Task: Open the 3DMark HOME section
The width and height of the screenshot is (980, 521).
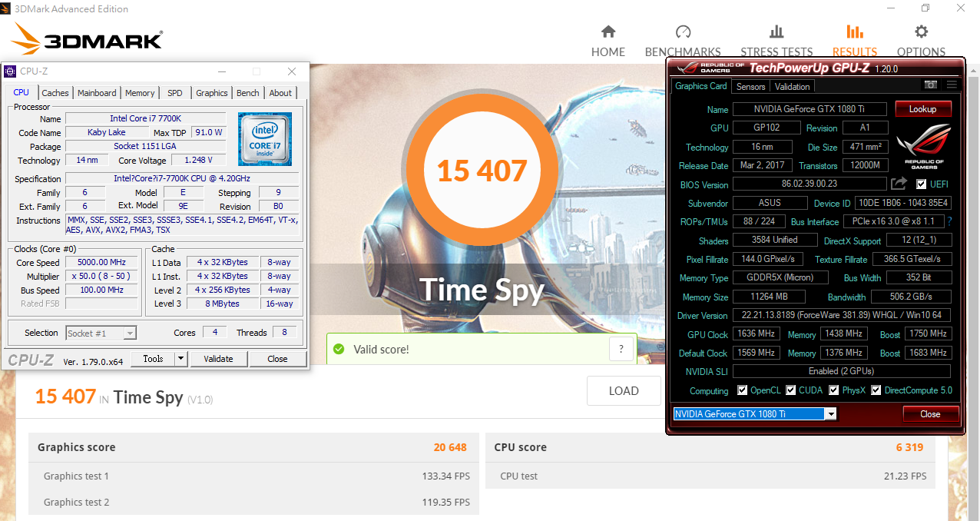Action: (x=608, y=41)
